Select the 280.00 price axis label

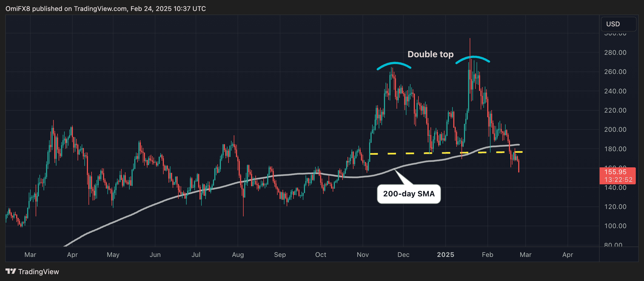click(x=615, y=53)
